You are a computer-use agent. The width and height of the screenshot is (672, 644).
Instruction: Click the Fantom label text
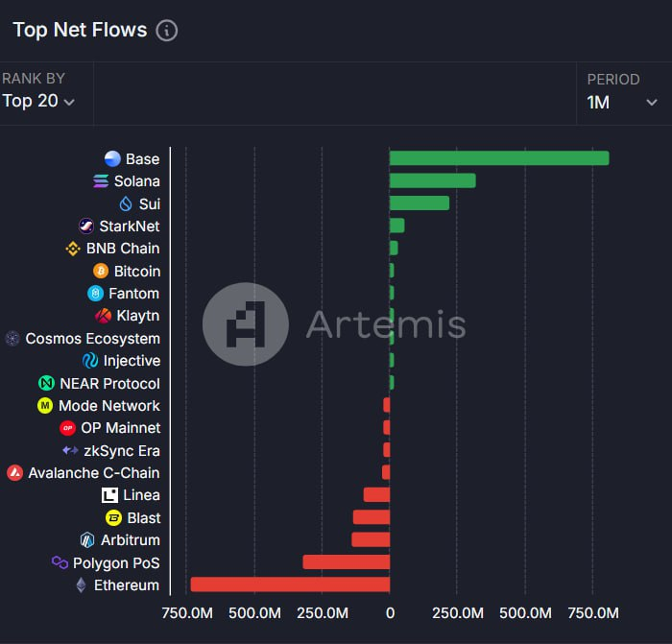click(133, 294)
